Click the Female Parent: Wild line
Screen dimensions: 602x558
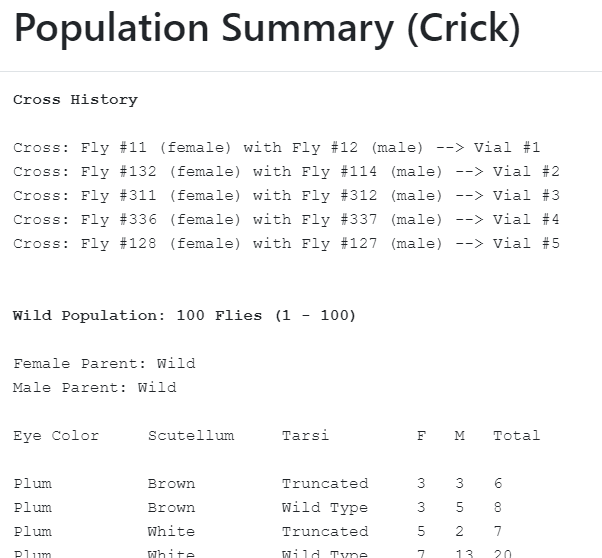(x=104, y=364)
